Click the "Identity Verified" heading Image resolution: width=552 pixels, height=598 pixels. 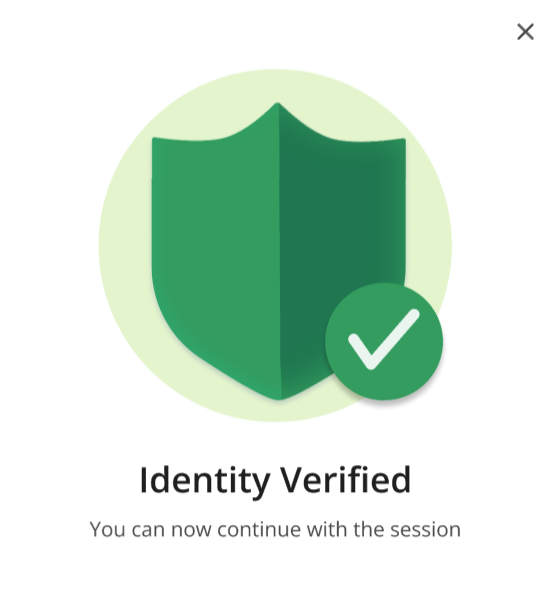(275, 480)
